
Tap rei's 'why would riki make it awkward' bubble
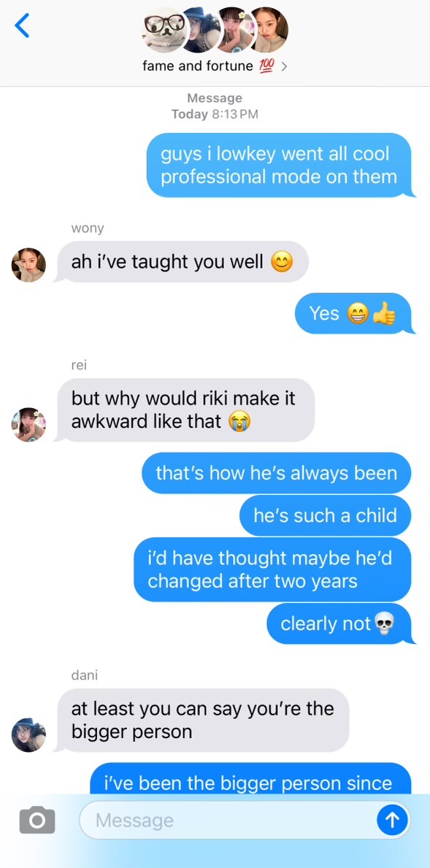(x=185, y=410)
